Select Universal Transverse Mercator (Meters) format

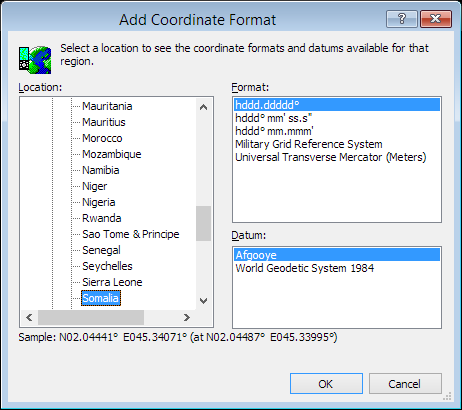click(x=337, y=157)
